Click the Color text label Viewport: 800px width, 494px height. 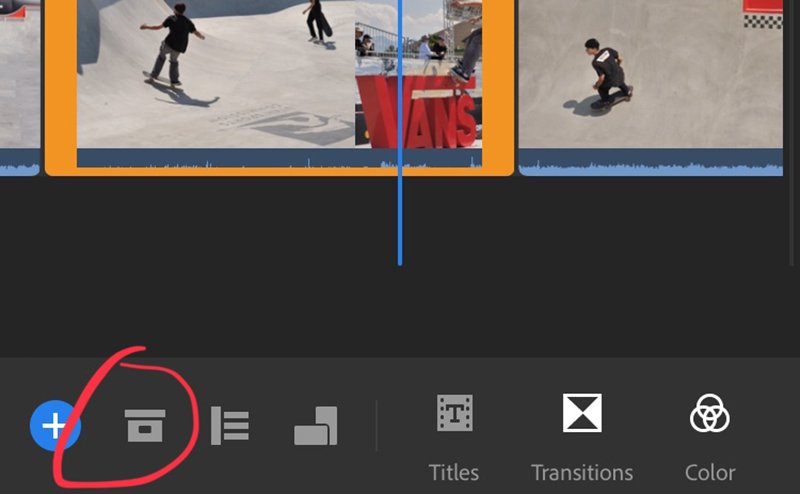pos(710,472)
